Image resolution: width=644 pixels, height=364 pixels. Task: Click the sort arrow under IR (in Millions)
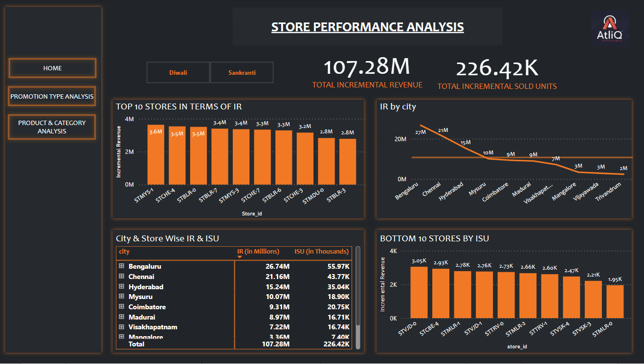240,257
